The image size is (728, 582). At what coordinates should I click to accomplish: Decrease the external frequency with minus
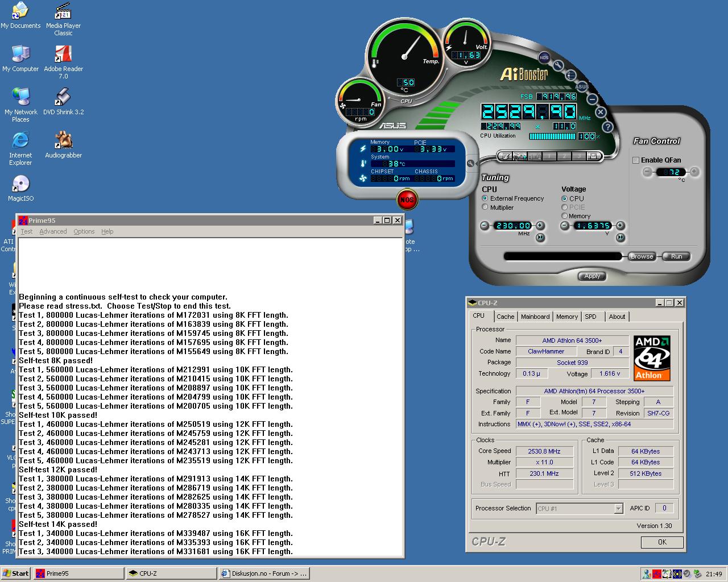485,226
